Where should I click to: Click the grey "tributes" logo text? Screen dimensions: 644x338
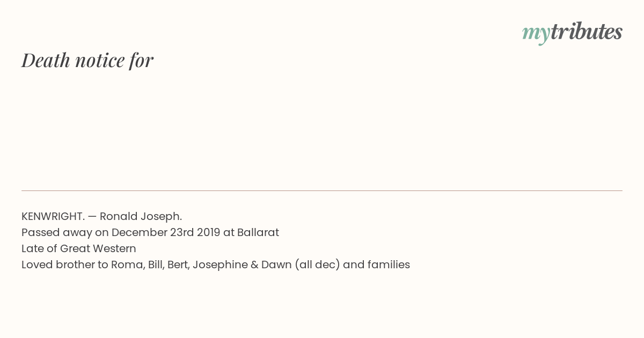pyautogui.click(x=586, y=32)
